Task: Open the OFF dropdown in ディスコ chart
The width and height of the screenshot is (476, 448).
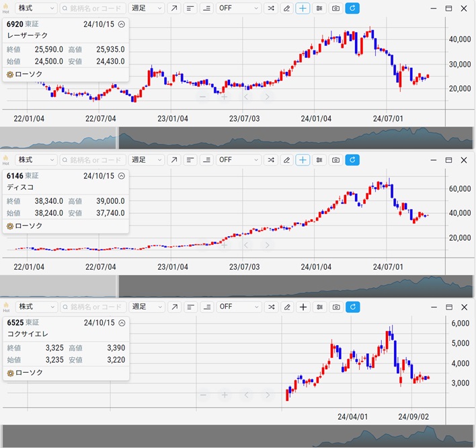Action: pyautogui.click(x=238, y=159)
